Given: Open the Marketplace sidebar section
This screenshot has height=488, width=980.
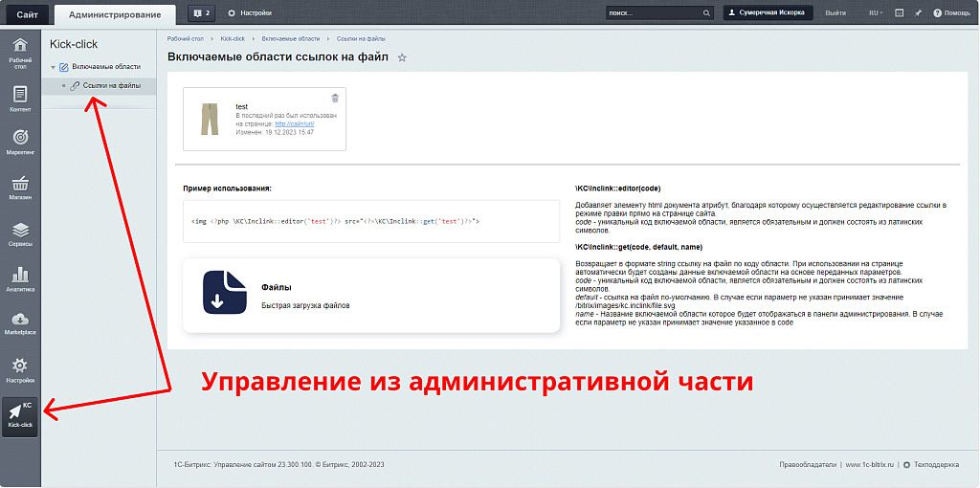Looking at the screenshot, I should coord(21,322).
